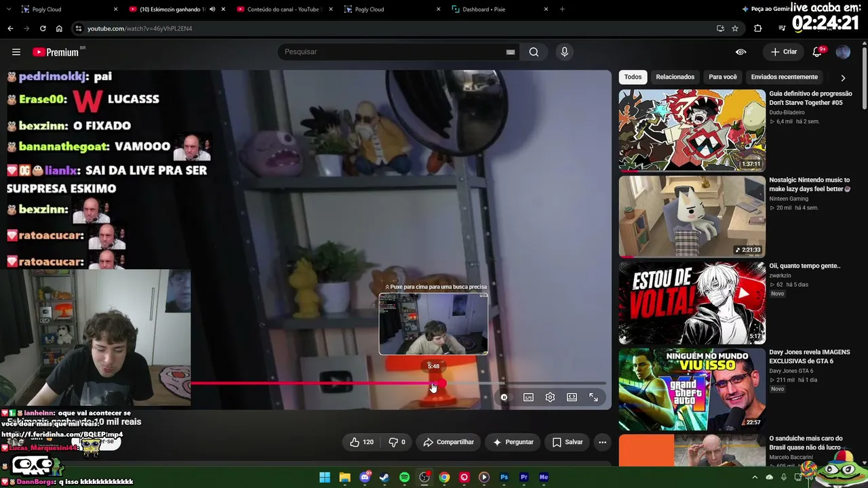
Task: Open Windows Start menu
Action: pos(325,477)
